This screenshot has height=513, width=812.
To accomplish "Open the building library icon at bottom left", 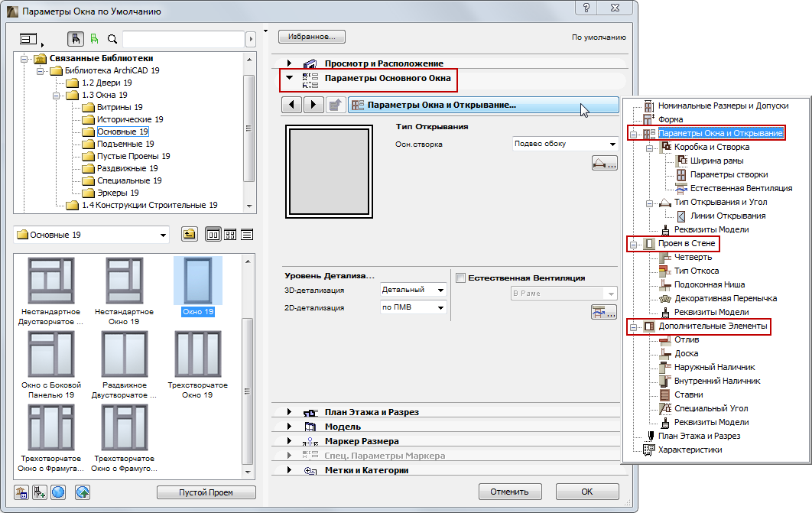I will click(x=21, y=492).
